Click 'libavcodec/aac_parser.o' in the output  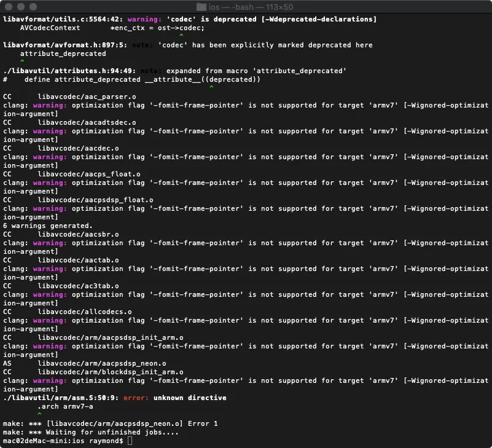(x=87, y=96)
